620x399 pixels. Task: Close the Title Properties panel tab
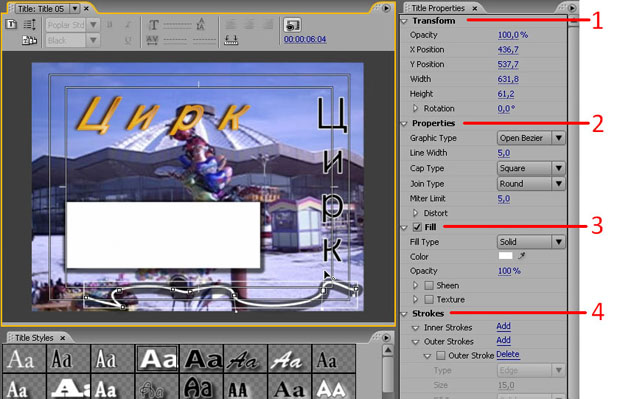tap(474, 8)
